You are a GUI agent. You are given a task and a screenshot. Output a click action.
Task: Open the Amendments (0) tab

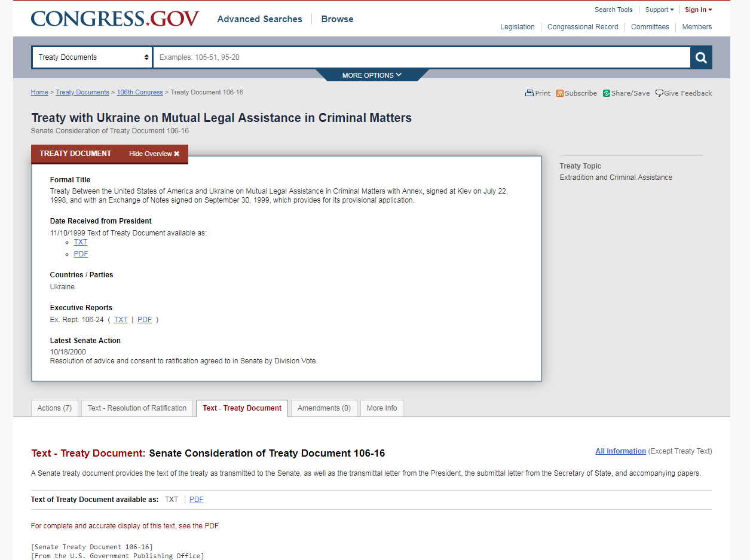coord(325,408)
